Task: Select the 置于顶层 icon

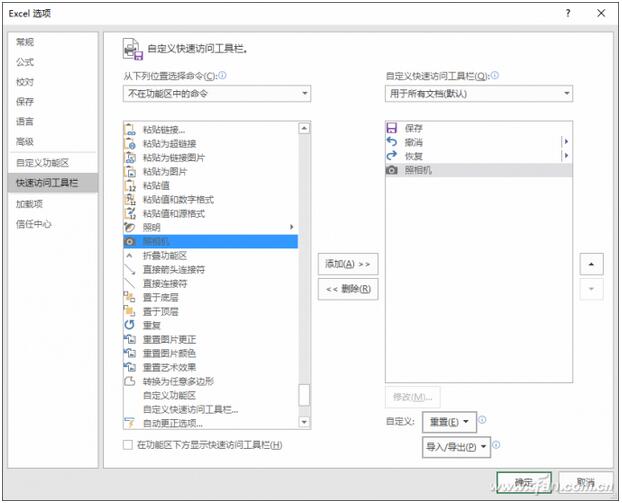Action: [x=130, y=311]
